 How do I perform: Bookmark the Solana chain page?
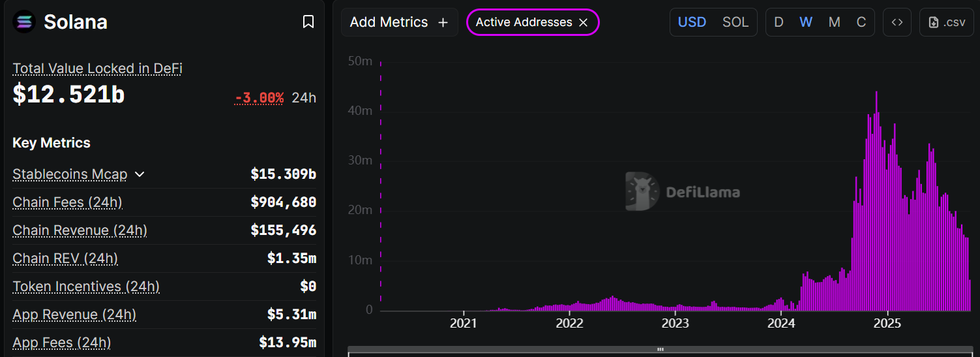308,22
